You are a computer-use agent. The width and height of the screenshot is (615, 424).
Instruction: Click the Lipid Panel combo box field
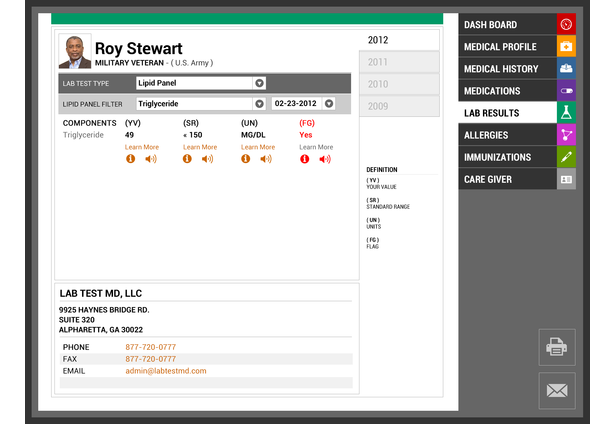(201, 83)
